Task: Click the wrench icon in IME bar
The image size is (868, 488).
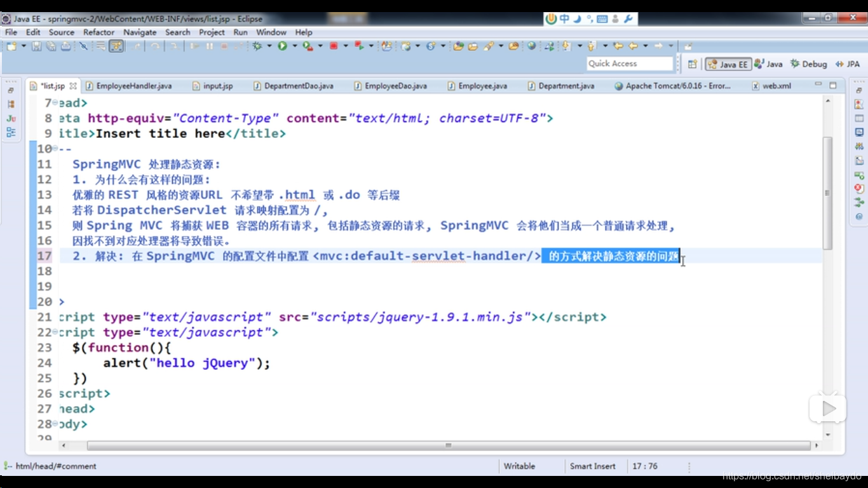Action: pos(628,19)
